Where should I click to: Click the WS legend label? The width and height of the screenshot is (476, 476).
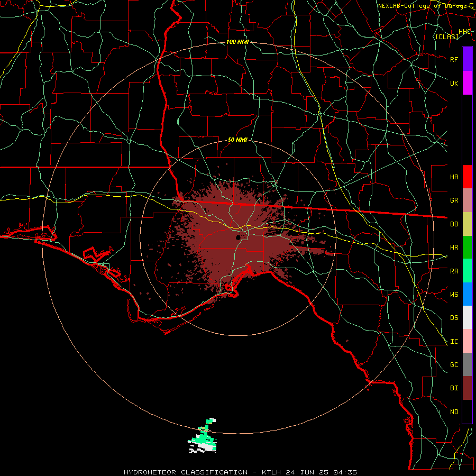coord(454,294)
